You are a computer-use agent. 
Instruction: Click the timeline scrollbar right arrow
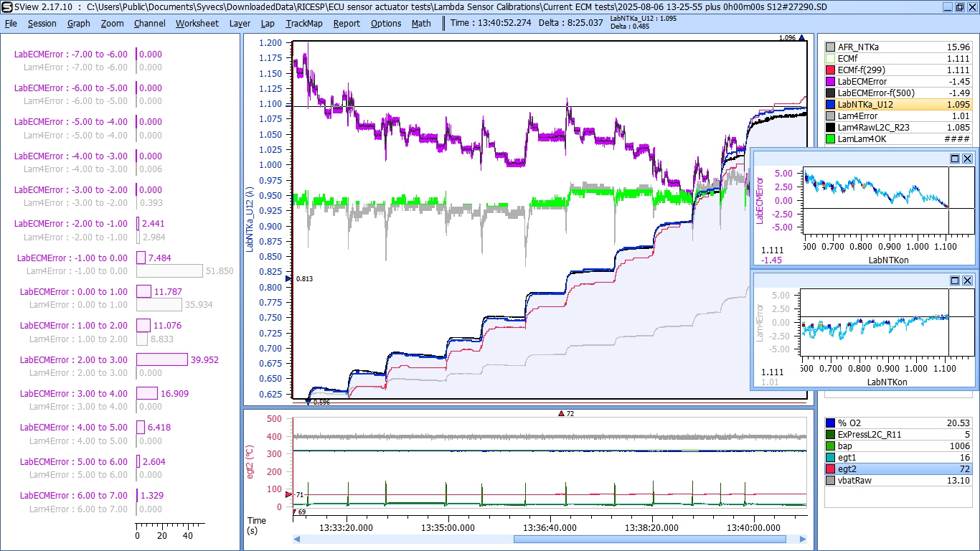pyautogui.click(x=802, y=539)
